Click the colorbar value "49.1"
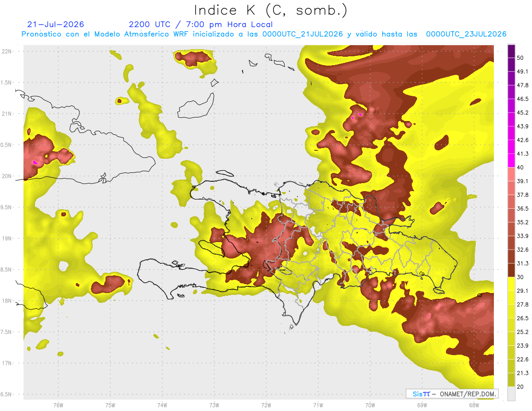 coord(523,71)
